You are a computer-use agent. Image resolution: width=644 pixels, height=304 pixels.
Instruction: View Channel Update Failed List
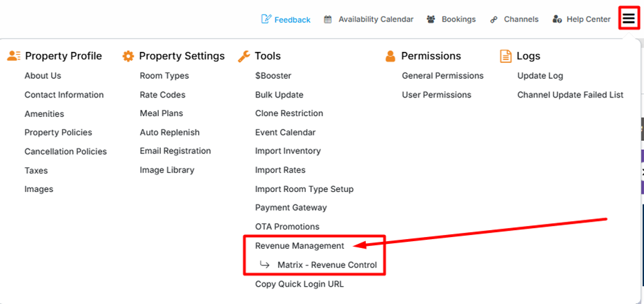pos(570,95)
